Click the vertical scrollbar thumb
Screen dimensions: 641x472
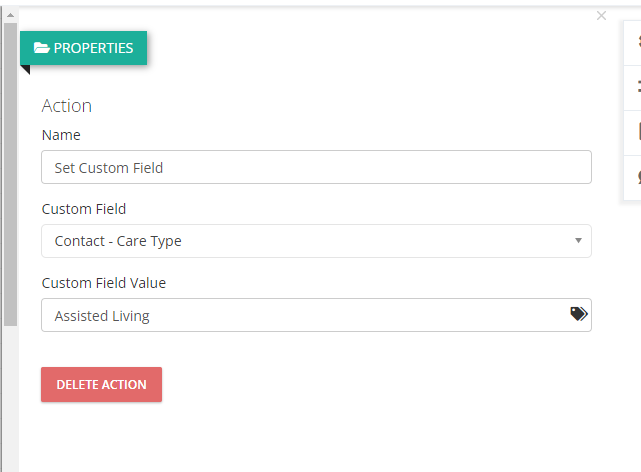pyautogui.click(x=11, y=174)
